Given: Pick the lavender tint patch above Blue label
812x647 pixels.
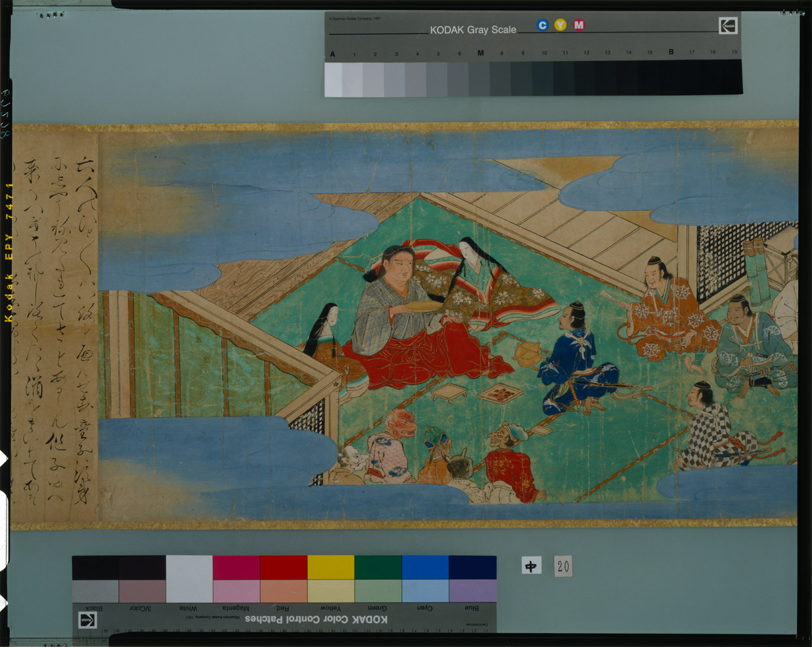Looking at the screenshot, I should coord(472,591).
